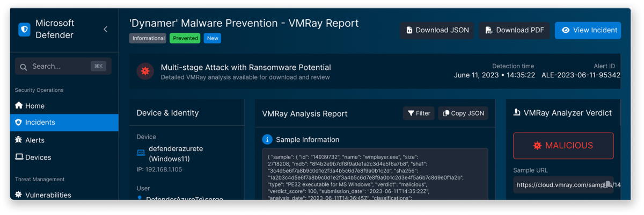The width and height of the screenshot is (644, 215).
Task: Click the alert ID ALE-2023-06-11-95342
Action: tap(581, 75)
